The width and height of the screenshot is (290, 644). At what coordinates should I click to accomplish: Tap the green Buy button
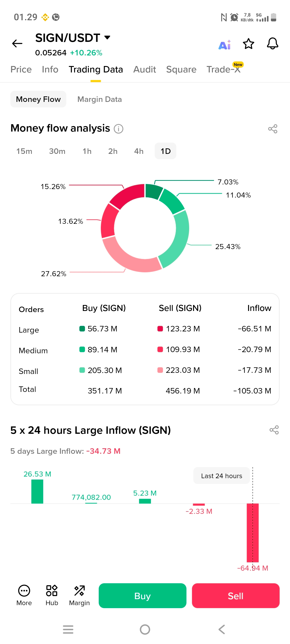tap(142, 595)
